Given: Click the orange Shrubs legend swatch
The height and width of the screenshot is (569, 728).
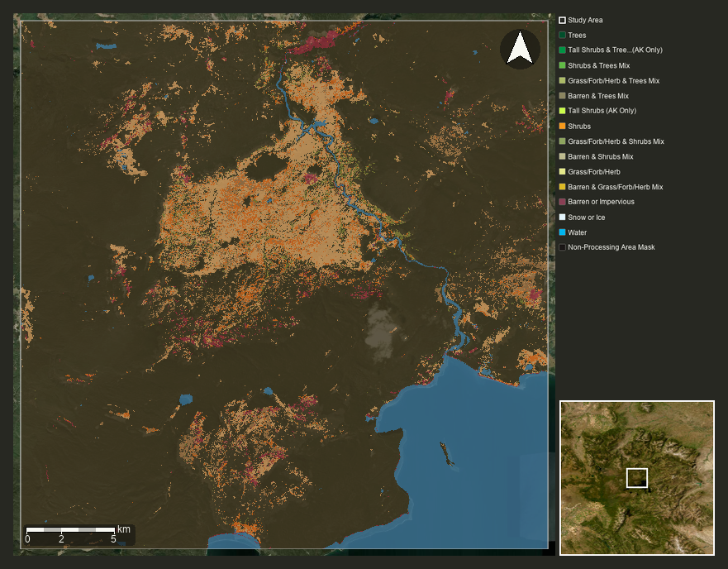Looking at the screenshot, I should tap(562, 126).
